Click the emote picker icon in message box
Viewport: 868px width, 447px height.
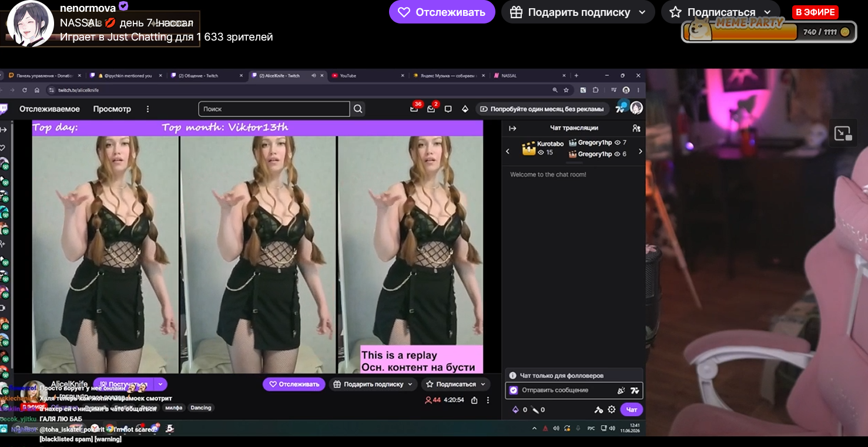coord(621,390)
